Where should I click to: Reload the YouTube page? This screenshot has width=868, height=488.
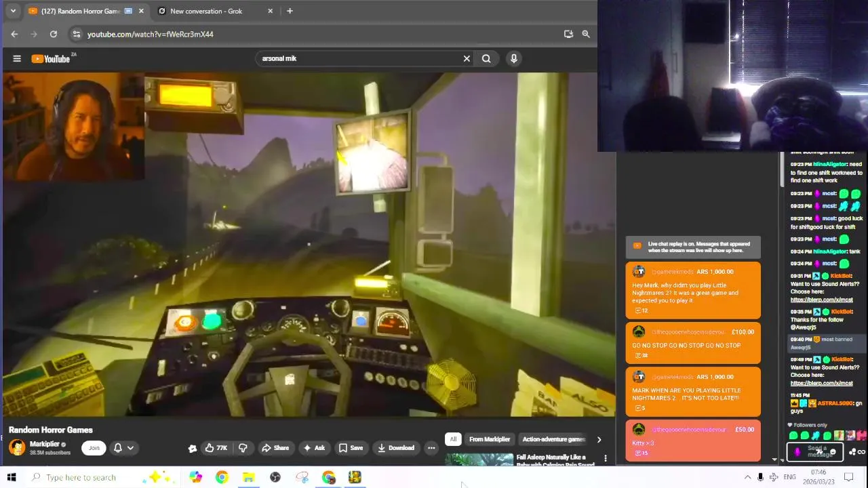tap(54, 34)
